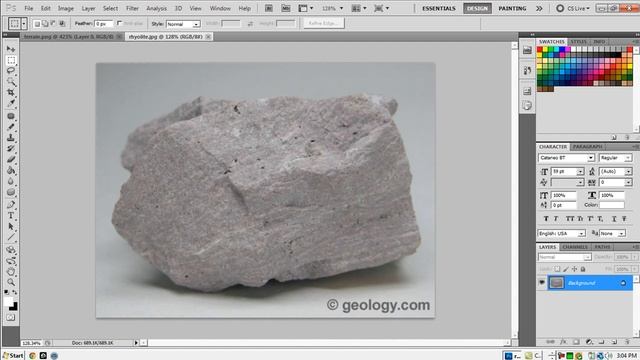Select the Pen tool

(11, 204)
